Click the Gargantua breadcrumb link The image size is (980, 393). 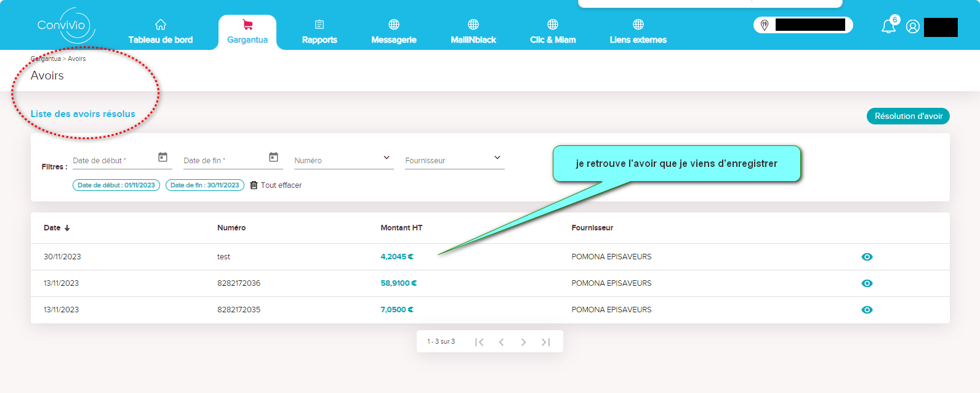click(46, 59)
